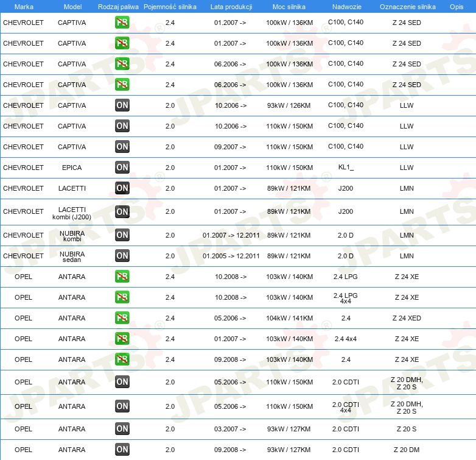Click the Z 20 DM engine code in the last row
Screen dimensions: 476x460
pos(407,450)
